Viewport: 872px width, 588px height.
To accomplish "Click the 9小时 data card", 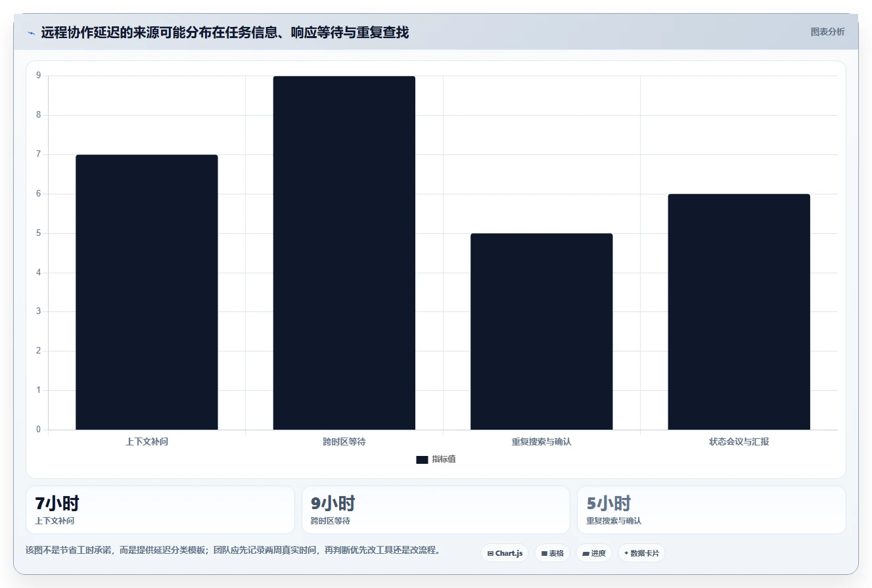I will (436, 510).
